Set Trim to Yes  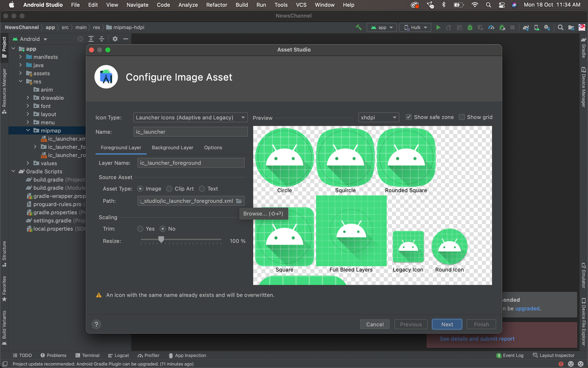coord(140,229)
